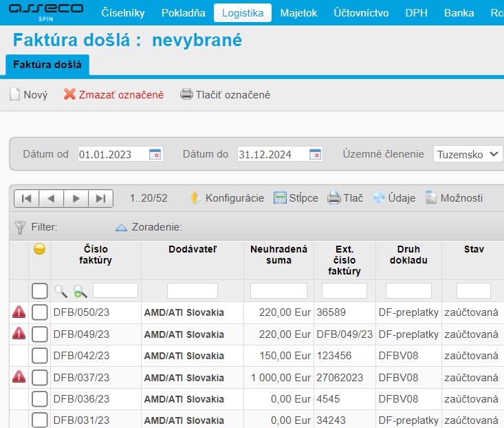Go to last page of records

point(100,198)
